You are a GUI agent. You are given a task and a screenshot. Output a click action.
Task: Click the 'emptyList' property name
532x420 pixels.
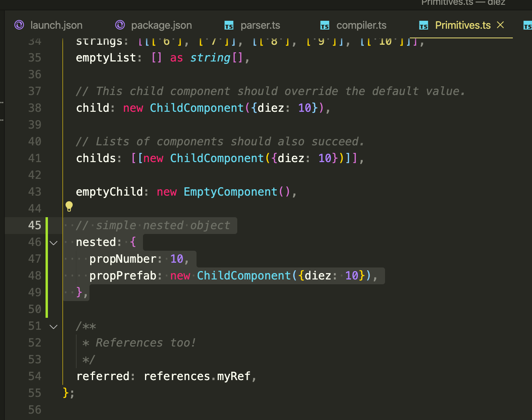pos(106,58)
